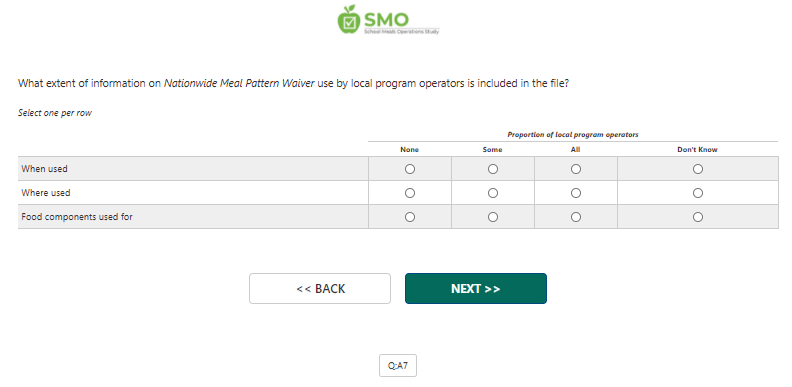The height and width of the screenshot is (387, 792).
Task: Select None for When used
Action: point(410,169)
